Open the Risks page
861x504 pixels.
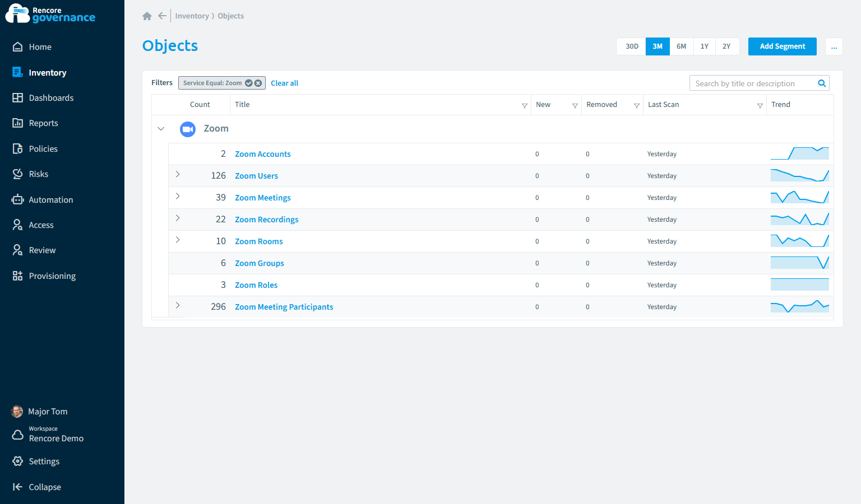coord(38,174)
